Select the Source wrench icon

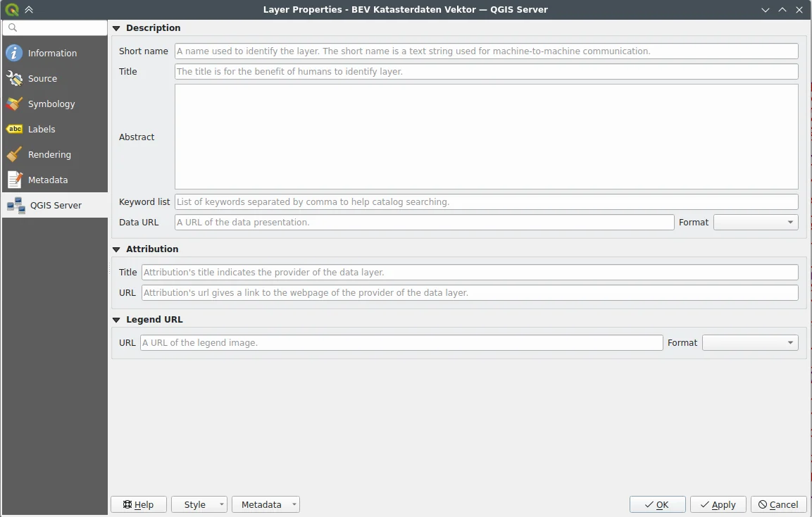[x=14, y=78]
